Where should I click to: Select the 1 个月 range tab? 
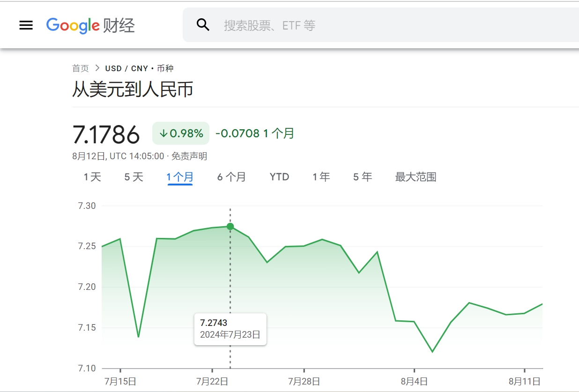180,177
